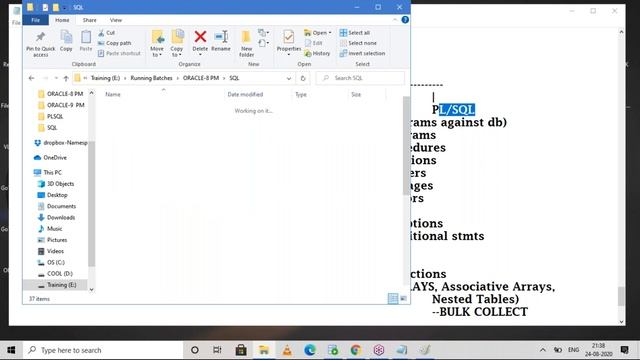
Task: Click Invert selection in ribbon
Action: [x=362, y=53]
